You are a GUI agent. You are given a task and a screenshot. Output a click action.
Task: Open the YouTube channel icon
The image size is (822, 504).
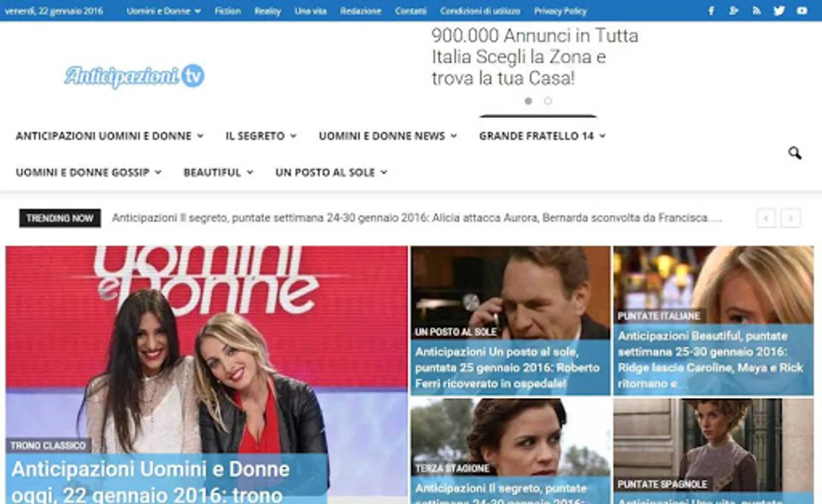click(x=802, y=11)
